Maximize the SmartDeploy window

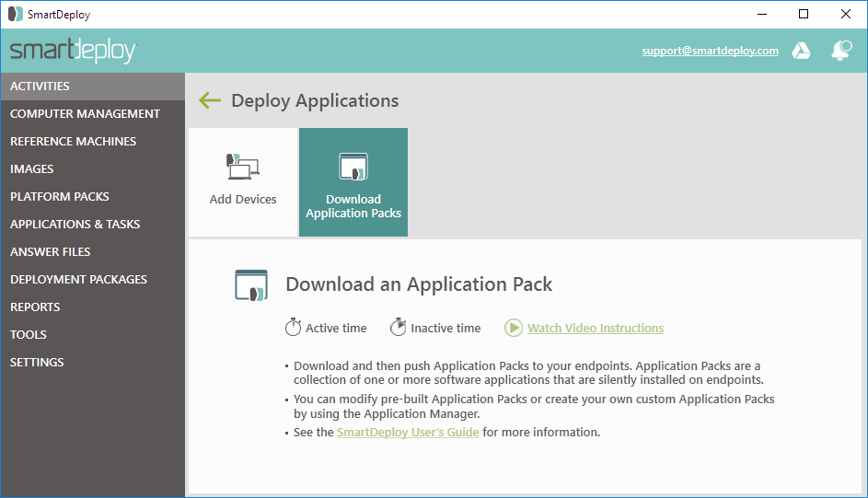point(804,15)
